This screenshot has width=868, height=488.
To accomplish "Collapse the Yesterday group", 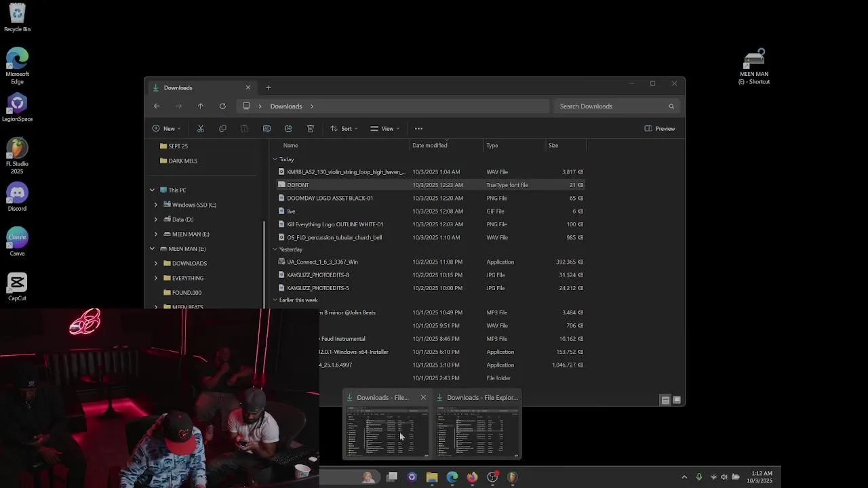I will pos(275,249).
